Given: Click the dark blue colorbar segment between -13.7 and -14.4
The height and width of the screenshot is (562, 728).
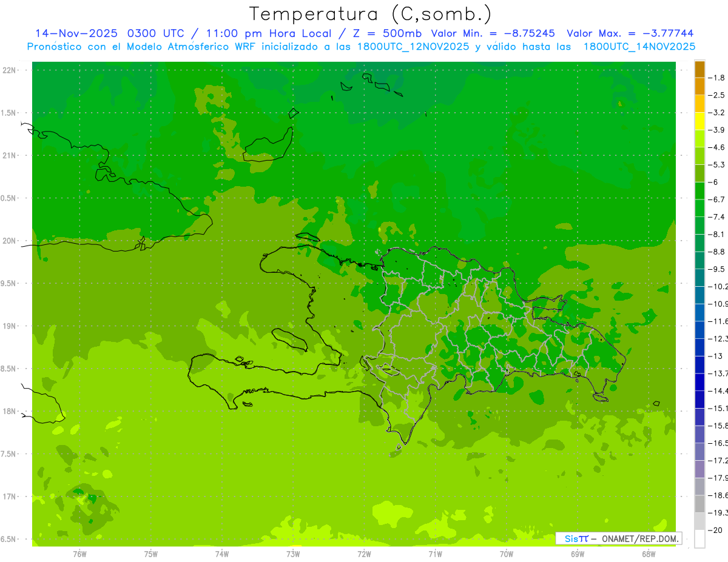Looking at the screenshot, I should [699, 382].
